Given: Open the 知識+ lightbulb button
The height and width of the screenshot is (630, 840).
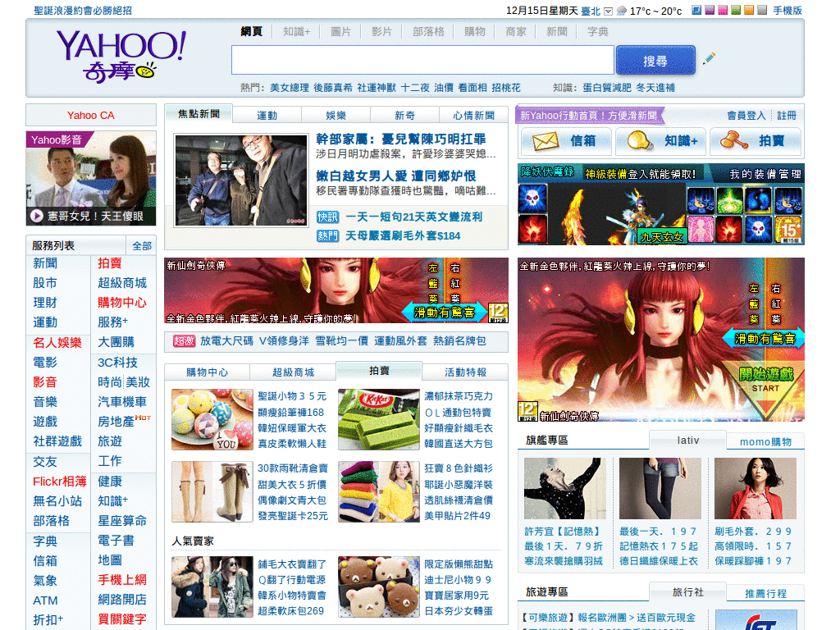Looking at the screenshot, I should [660, 141].
